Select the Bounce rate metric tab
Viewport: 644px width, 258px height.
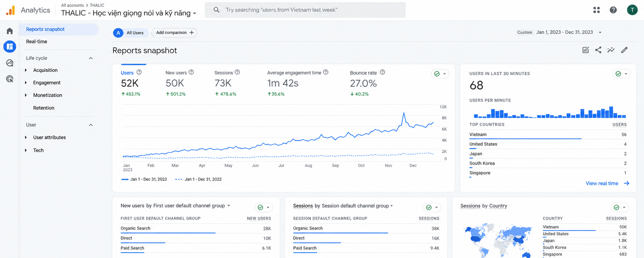tap(368, 83)
